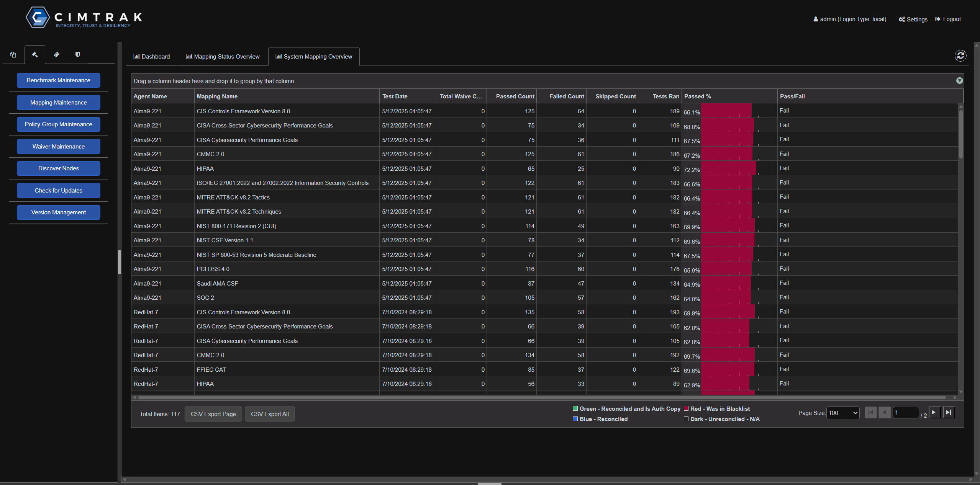Open the shield icon tab in the sidebar
980x485 pixels.
(x=77, y=54)
